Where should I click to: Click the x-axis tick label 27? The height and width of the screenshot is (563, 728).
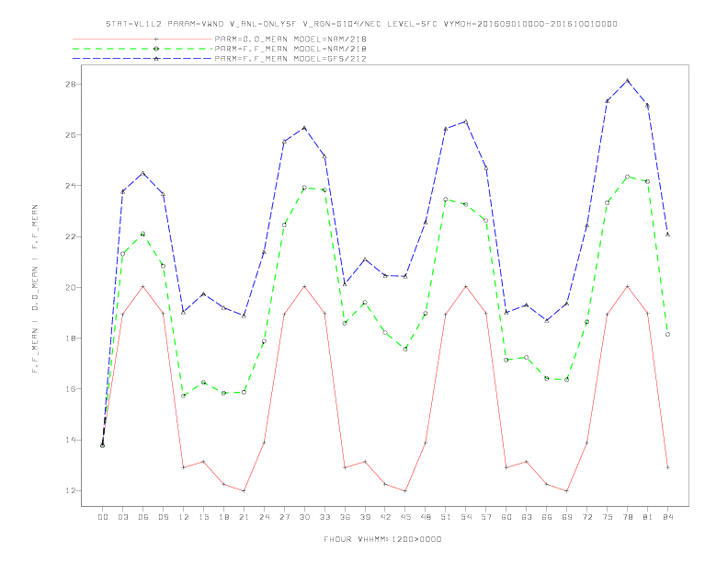pyautogui.click(x=285, y=517)
